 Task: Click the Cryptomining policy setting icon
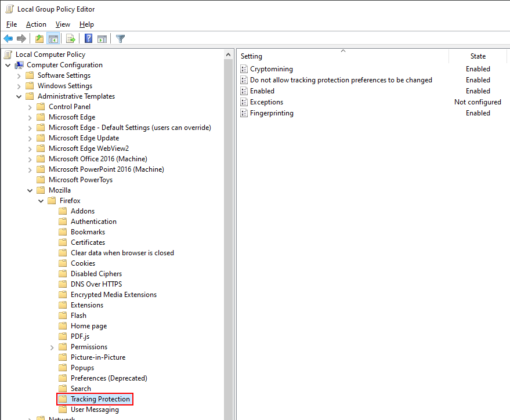click(244, 69)
